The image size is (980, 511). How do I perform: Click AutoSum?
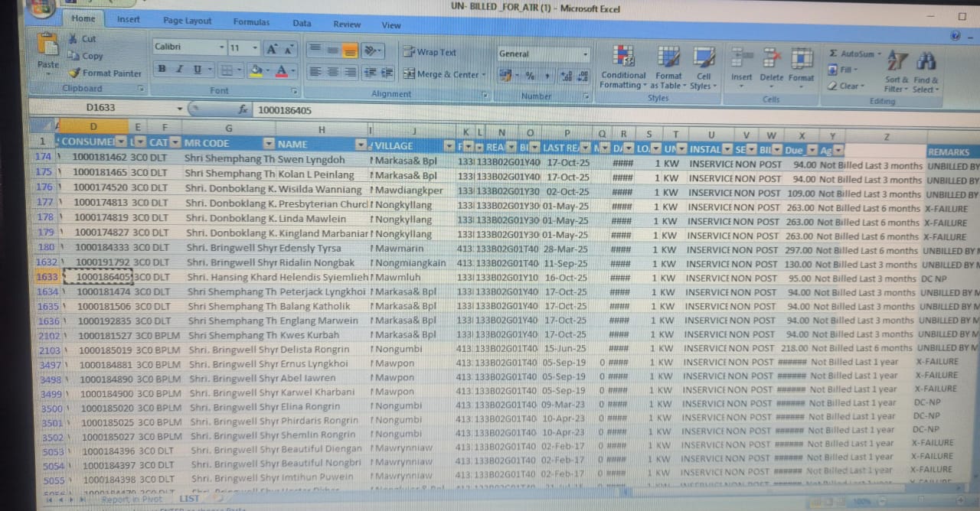pyautogui.click(x=854, y=54)
